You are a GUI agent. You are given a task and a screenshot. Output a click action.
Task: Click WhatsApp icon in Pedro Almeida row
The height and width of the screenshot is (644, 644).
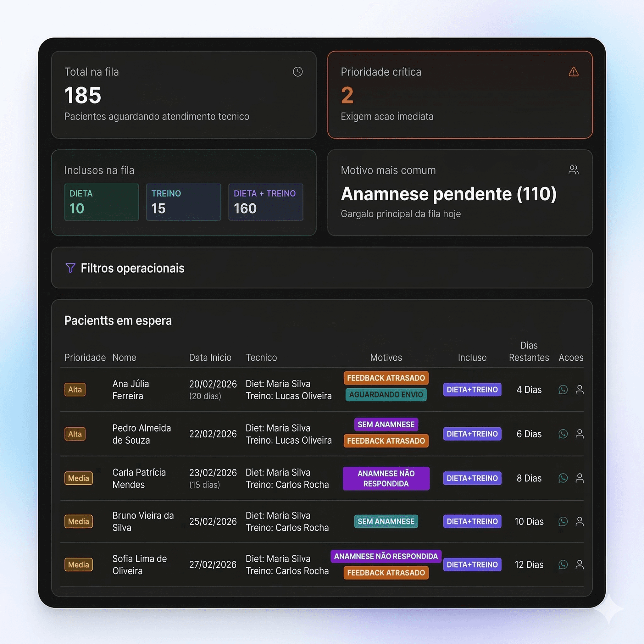click(x=563, y=434)
